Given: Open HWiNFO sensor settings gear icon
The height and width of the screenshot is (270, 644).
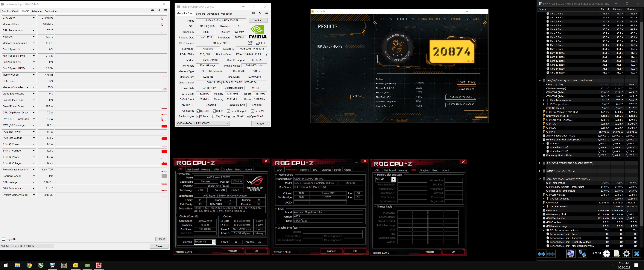Looking at the screenshot, I should click(627, 254).
